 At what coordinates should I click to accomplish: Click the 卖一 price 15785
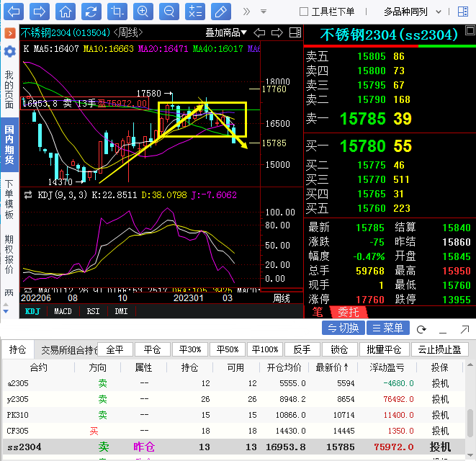point(363,119)
